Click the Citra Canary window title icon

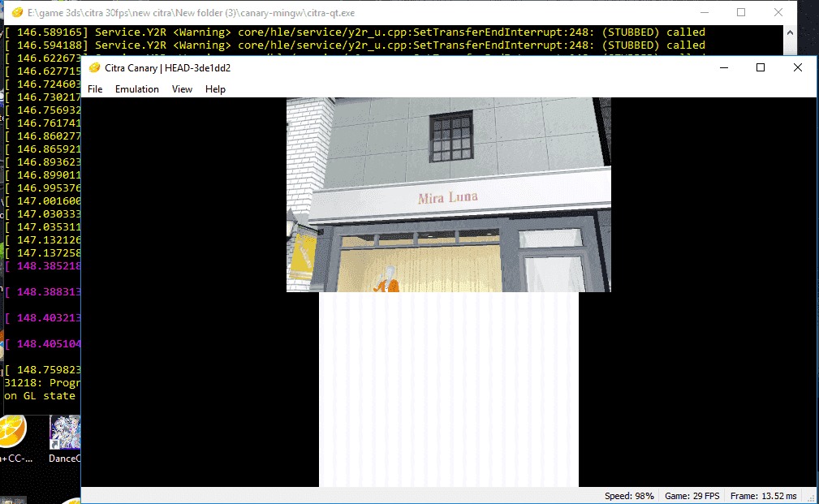(x=94, y=68)
